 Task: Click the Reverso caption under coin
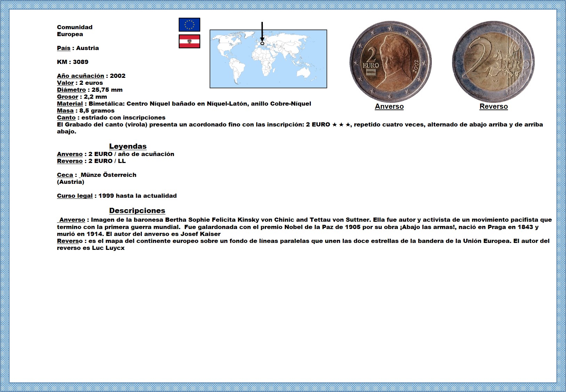[494, 107]
